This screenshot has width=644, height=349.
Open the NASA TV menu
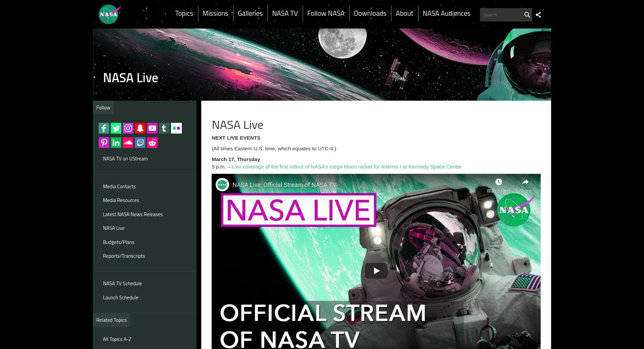(x=285, y=13)
